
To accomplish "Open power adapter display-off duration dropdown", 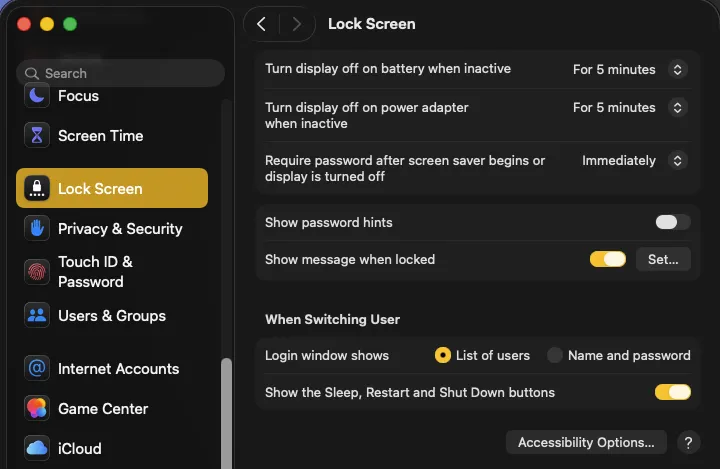I will (630, 108).
